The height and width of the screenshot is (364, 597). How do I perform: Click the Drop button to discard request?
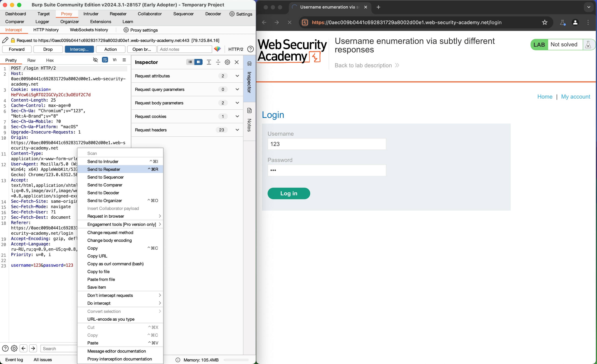pyautogui.click(x=47, y=49)
